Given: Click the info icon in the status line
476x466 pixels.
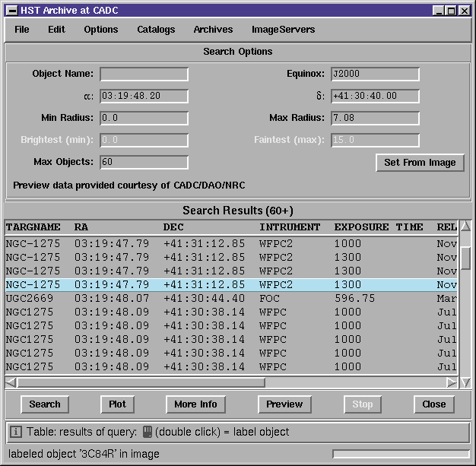Looking at the screenshot, I should point(16,431).
